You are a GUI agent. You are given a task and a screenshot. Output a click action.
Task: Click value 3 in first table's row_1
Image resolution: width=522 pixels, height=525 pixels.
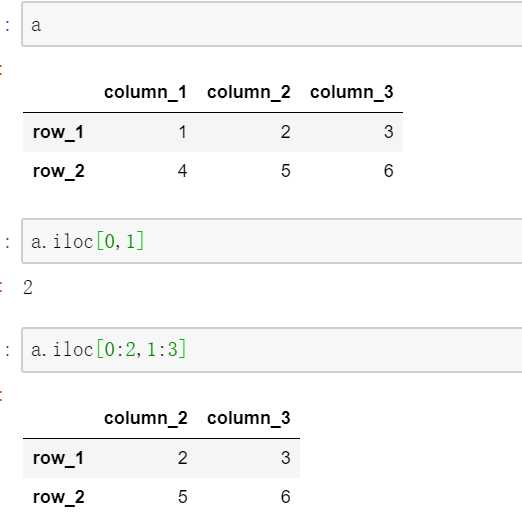(388, 132)
